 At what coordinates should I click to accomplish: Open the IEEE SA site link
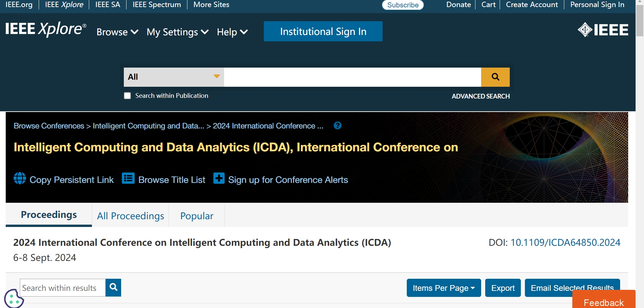(x=108, y=5)
